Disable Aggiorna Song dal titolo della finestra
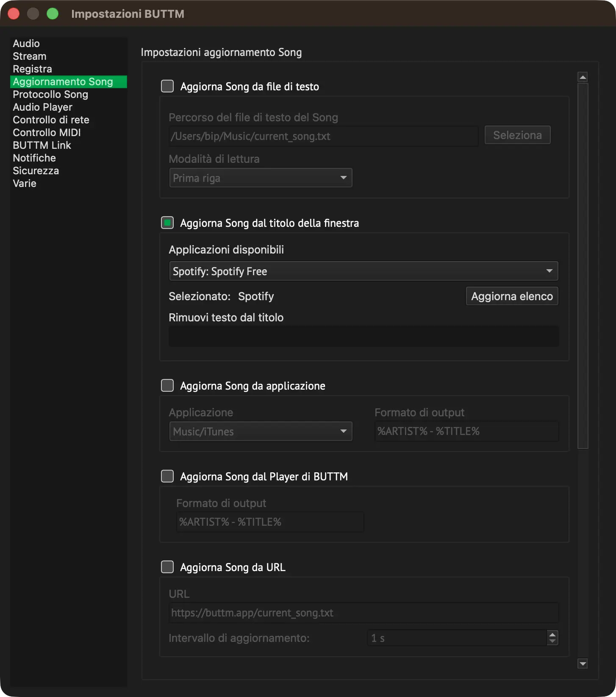Viewport: 616px width, 697px height. (167, 223)
